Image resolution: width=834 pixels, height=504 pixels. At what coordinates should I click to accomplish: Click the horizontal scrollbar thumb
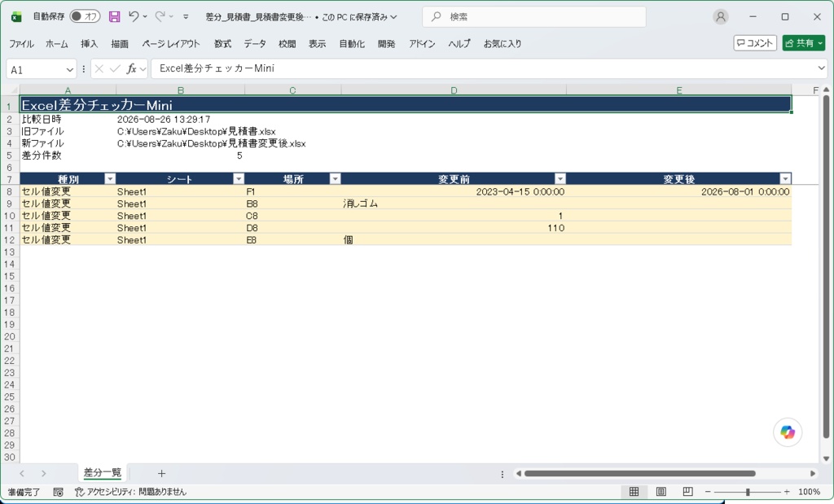(640, 473)
